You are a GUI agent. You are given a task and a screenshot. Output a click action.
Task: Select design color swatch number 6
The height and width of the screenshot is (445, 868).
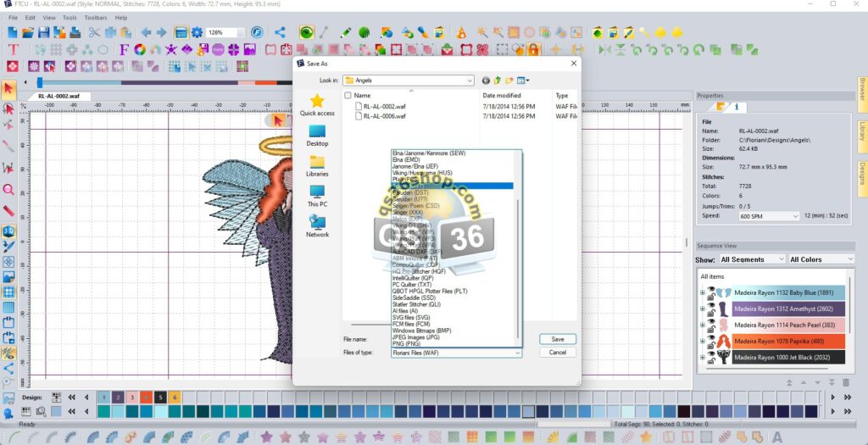(174, 397)
